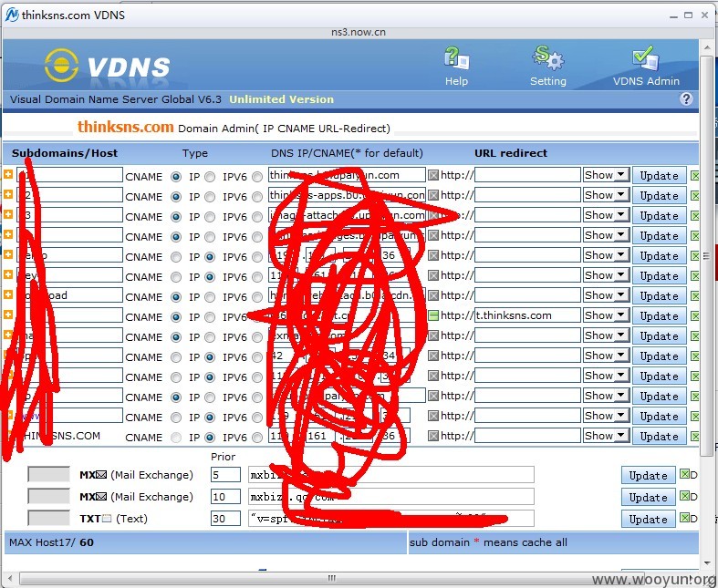Expand row 2 orange plus icon
The image size is (718, 588).
pos(8,194)
